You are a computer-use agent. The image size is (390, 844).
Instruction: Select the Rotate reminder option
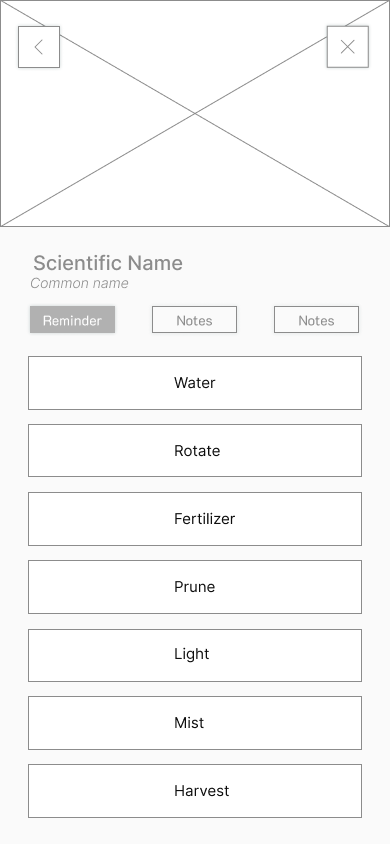(195, 451)
